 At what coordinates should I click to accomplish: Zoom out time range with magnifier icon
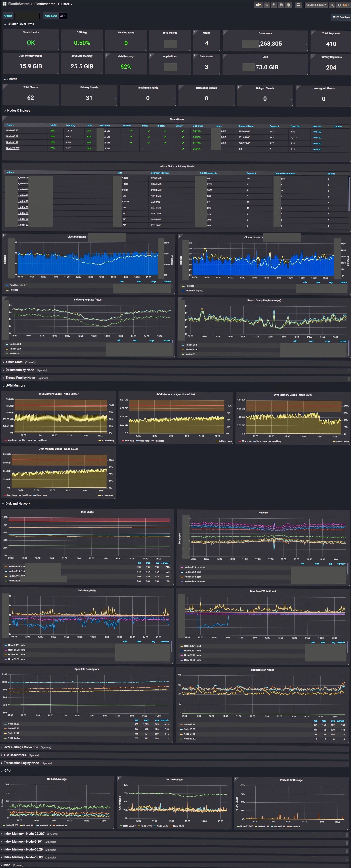coord(332,5)
